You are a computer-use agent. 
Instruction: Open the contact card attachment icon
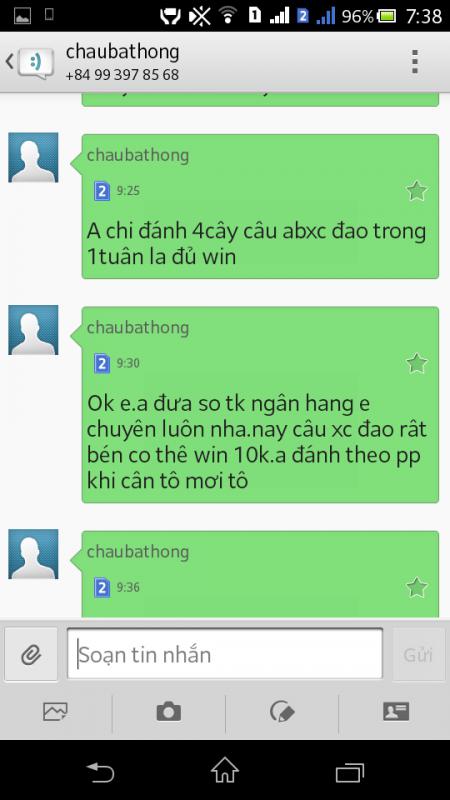tap(396, 711)
